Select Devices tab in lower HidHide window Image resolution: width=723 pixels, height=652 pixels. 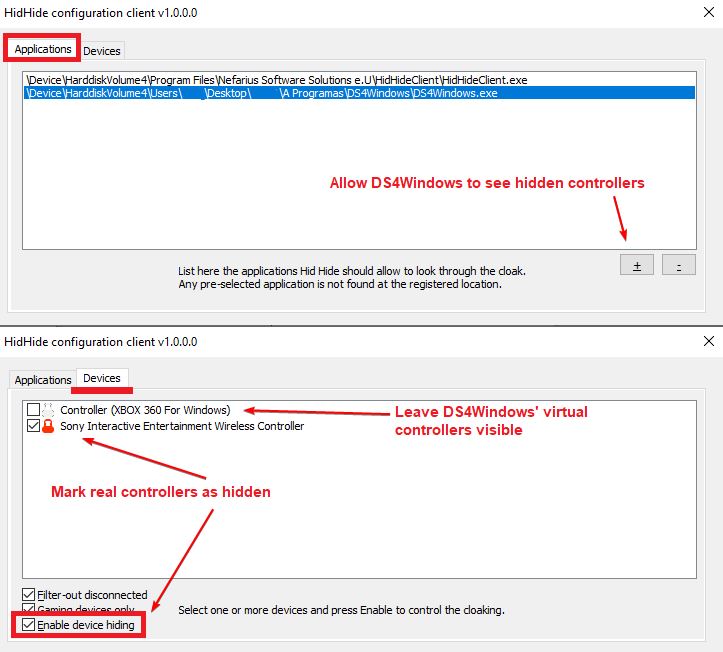point(102,378)
